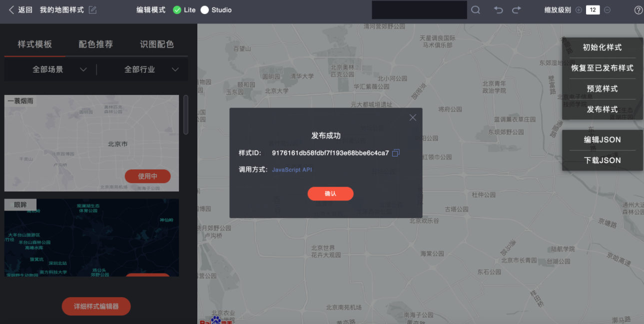644x324 pixels.
Task: Click 发布样式 menu item
Action: coord(603,109)
